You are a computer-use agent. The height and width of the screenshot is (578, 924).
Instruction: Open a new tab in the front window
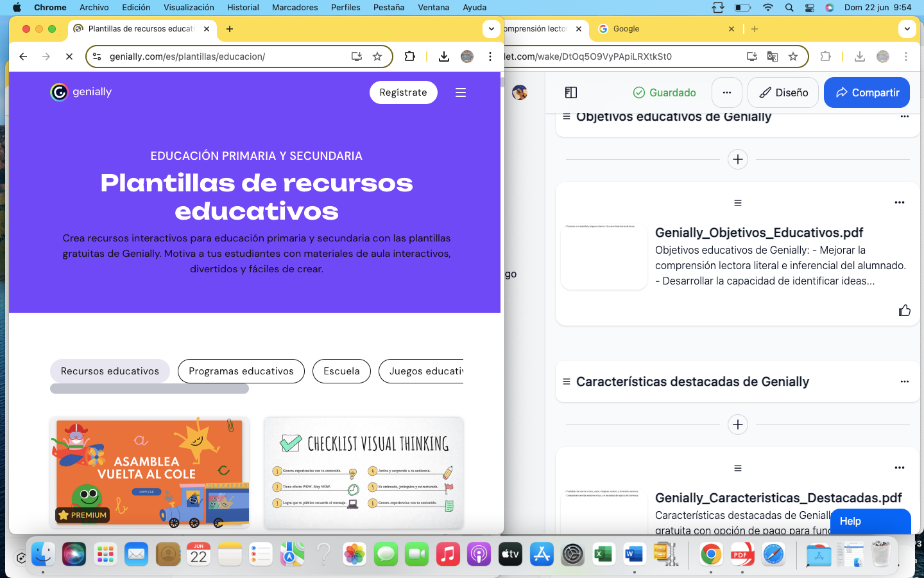[230, 29]
